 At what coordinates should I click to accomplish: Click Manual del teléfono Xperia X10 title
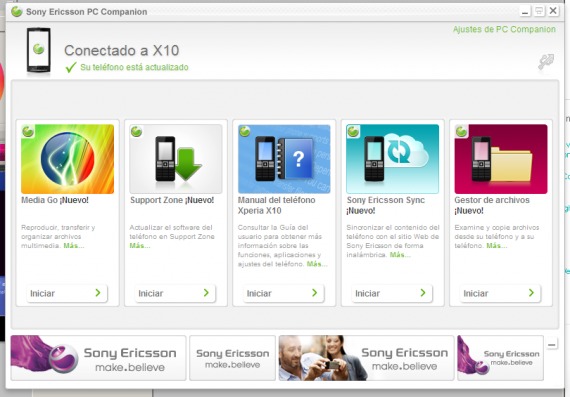coord(277,205)
